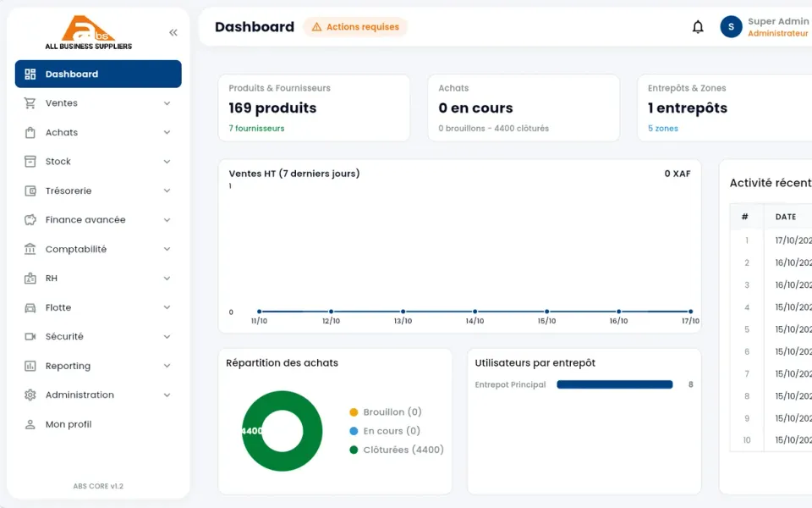Expand the RH menu chevron
Screen dimensions: 812x508
[167, 279]
